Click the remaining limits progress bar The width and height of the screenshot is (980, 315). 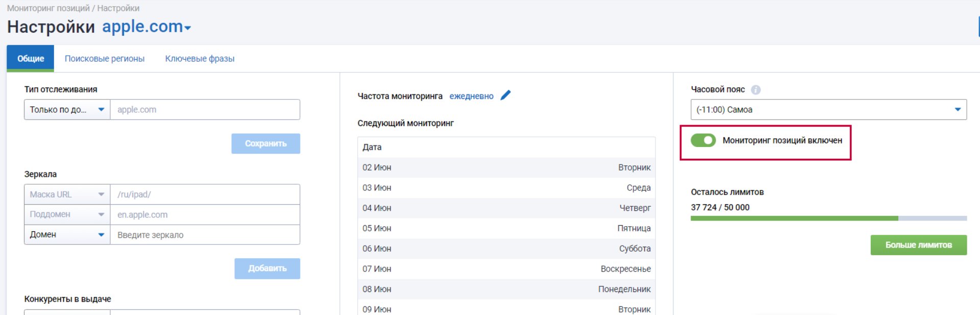(828, 219)
